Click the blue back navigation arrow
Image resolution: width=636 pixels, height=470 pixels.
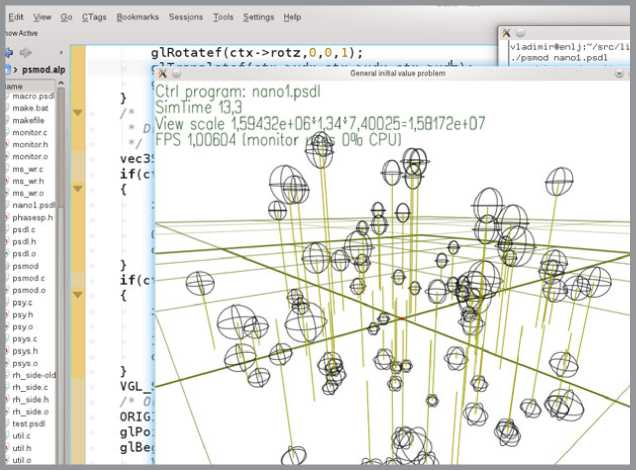9,52
